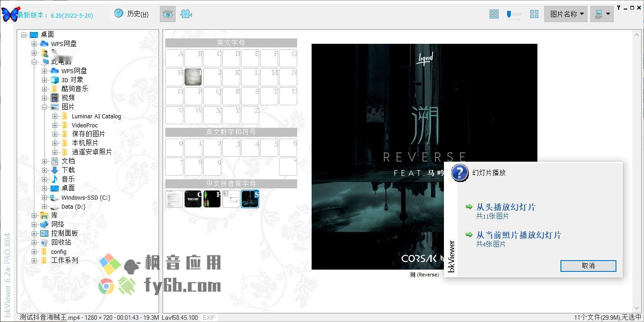Click the latest version 6.2b link
This screenshot has height=322, width=644.
coord(55,15)
